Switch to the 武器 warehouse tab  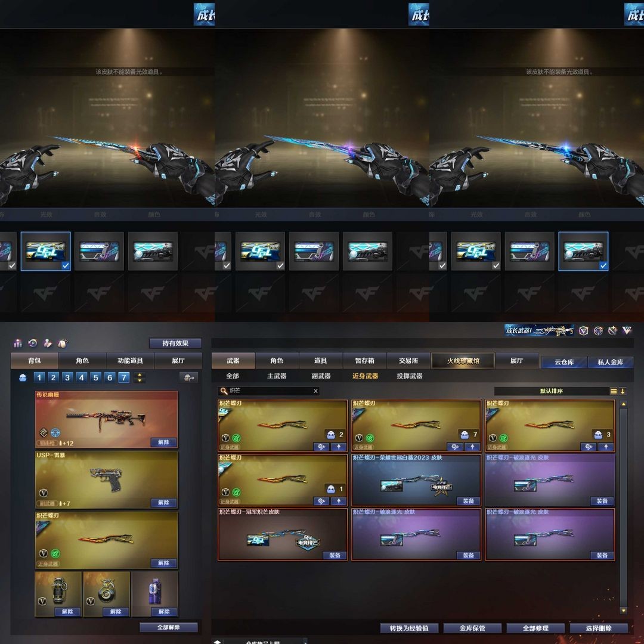[x=233, y=361]
